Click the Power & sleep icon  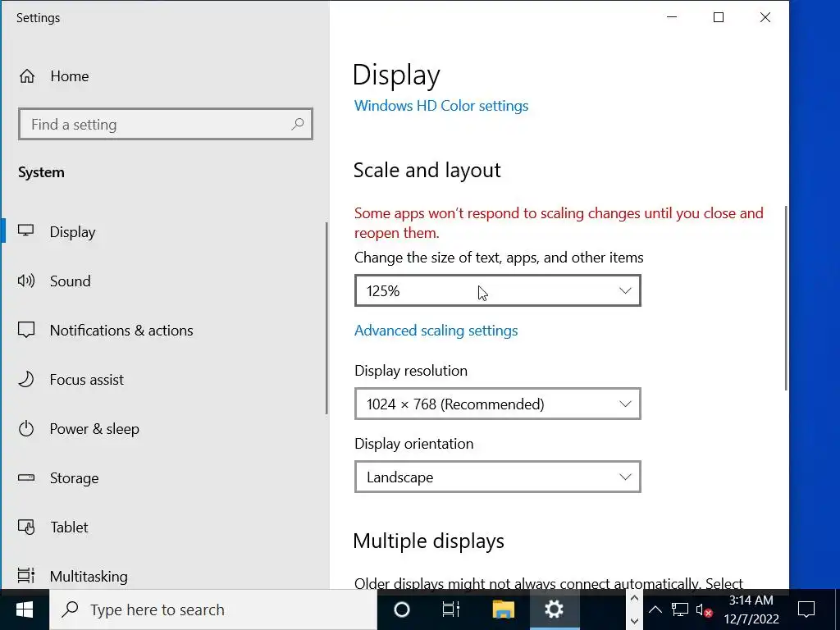pyautogui.click(x=25, y=428)
